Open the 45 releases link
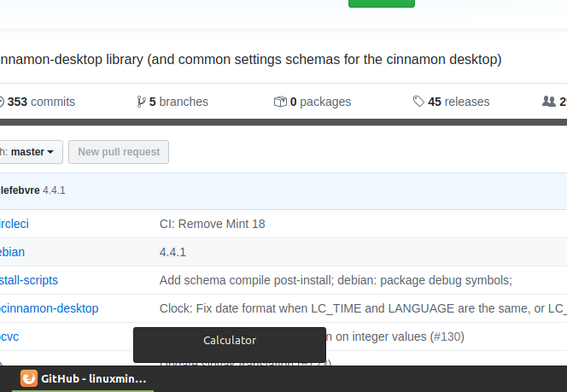Screen dimensions: 567x392 coord(451,102)
